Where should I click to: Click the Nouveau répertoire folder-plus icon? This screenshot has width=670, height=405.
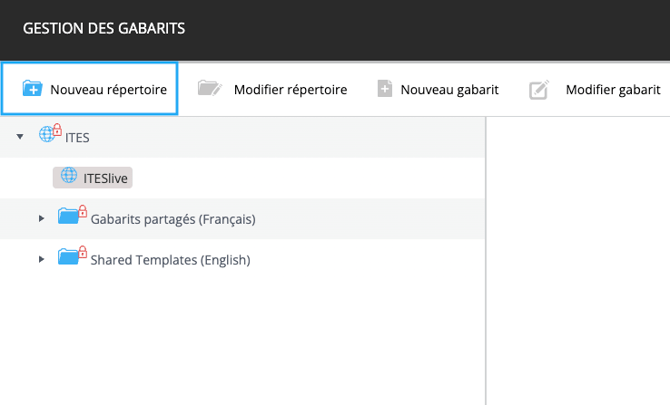[32, 89]
